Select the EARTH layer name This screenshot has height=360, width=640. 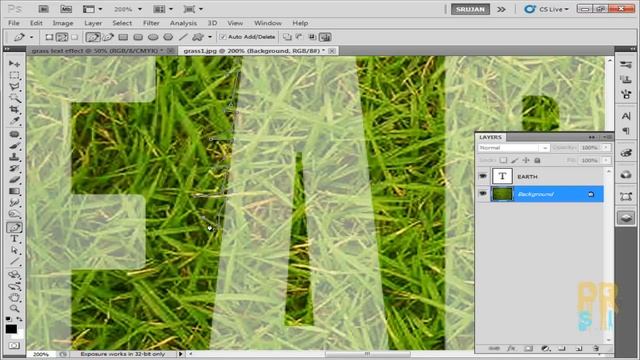coord(527,177)
